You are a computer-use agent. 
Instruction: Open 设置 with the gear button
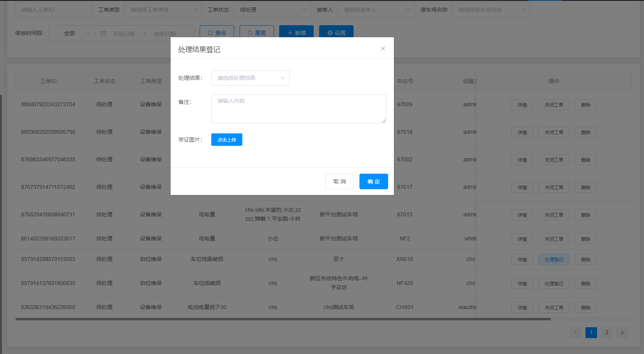click(x=336, y=33)
